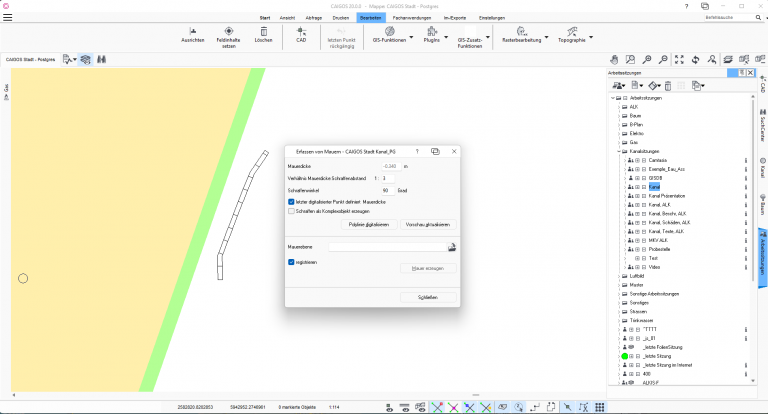Click the 'Schließen' button in the dialog
The image size is (768, 414).
pos(428,297)
